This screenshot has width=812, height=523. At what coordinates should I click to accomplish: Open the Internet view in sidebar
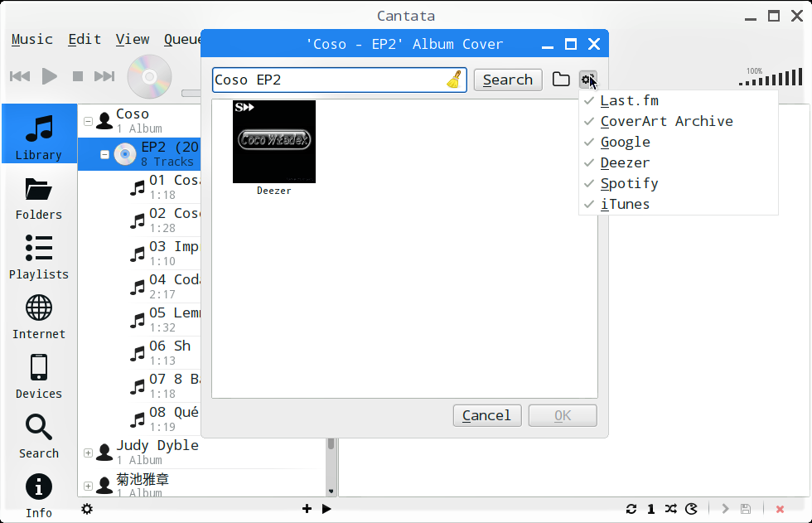tap(39, 317)
